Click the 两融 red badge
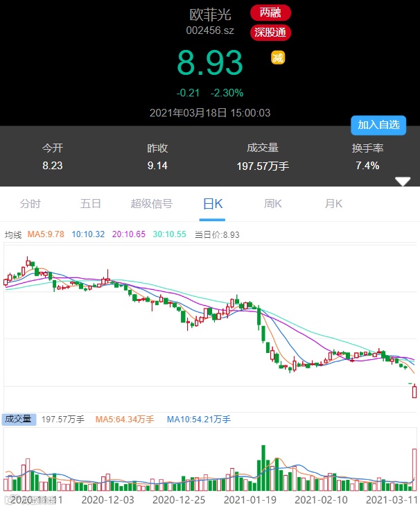The height and width of the screenshot is (509, 420). [x=270, y=12]
